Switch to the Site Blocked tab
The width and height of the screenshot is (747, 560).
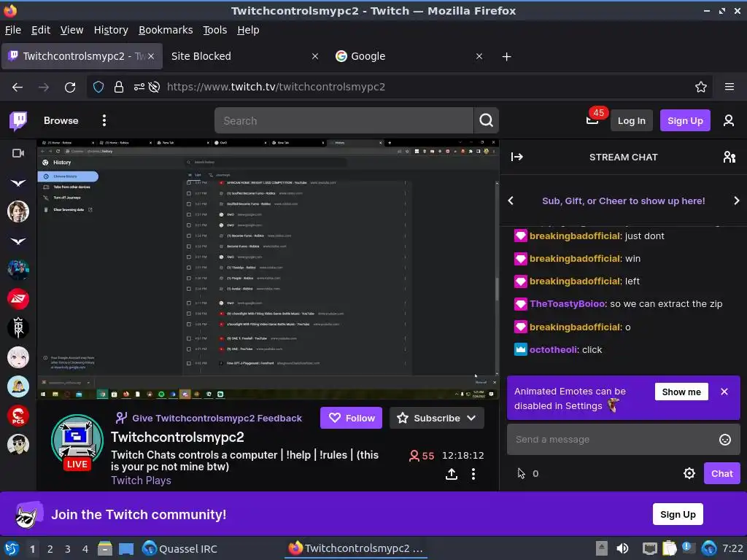pos(243,56)
